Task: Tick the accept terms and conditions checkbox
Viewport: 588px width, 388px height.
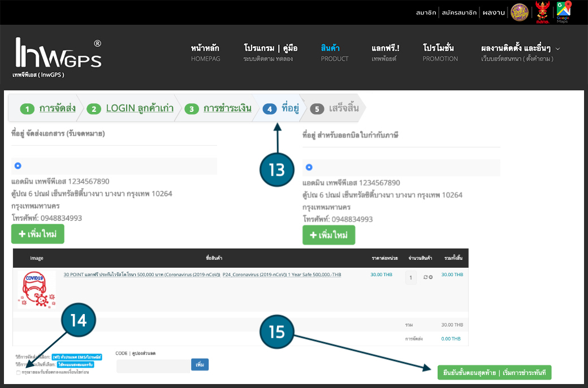Action: pyautogui.click(x=19, y=372)
